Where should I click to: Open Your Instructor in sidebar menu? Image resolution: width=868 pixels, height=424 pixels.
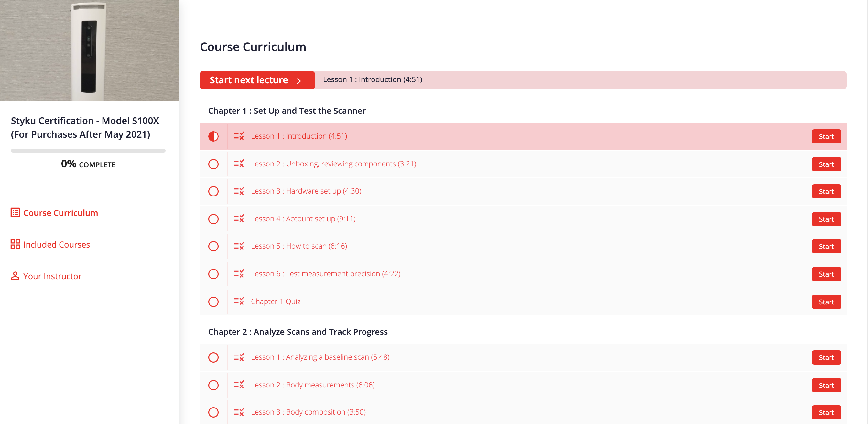[52, 276]
